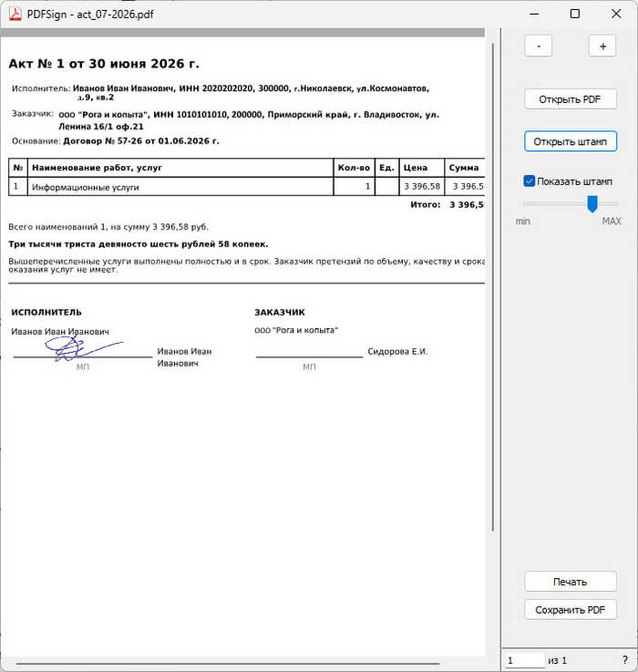Close the PDFSign window

tap(616, 14)
